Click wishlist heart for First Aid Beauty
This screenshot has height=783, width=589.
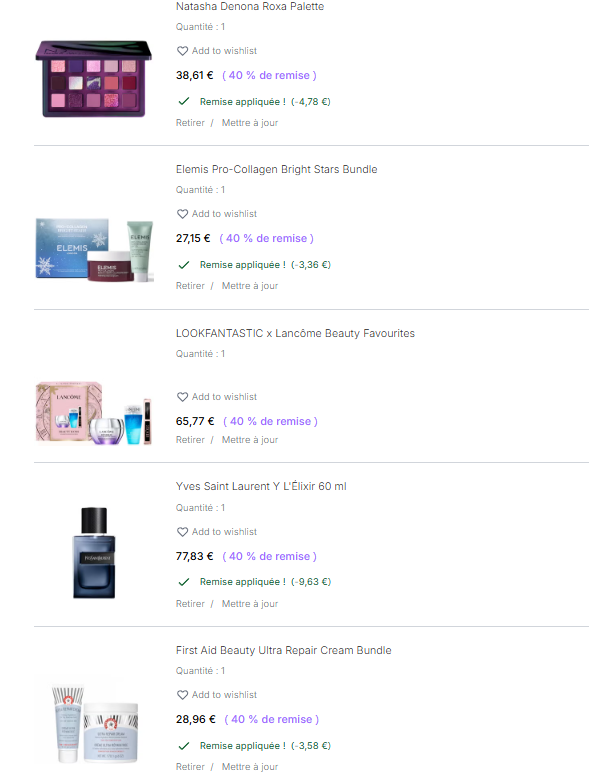click(182, 695)
